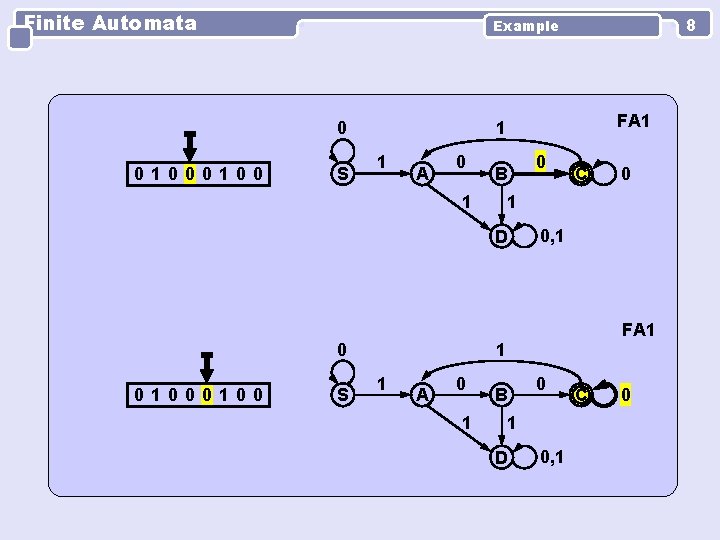720x540 pixels.
Task: Click the self-loop on upper state D
Action: (x=524, y=235)
